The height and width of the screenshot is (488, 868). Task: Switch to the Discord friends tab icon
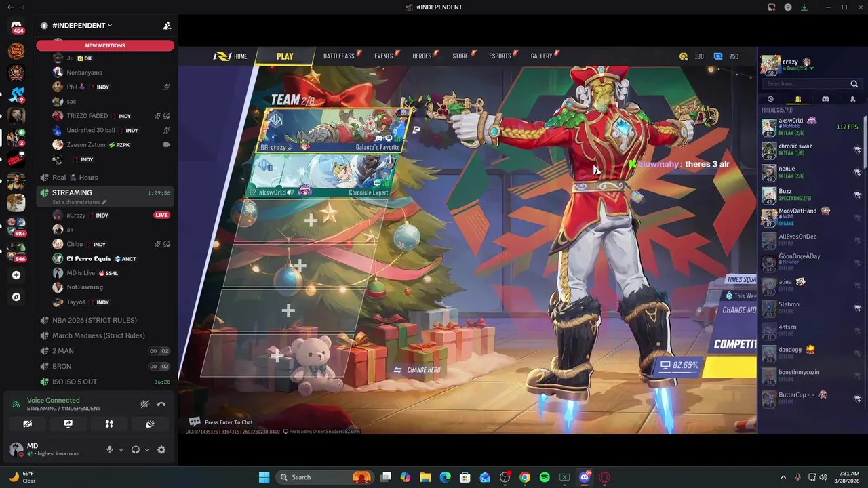tap(825, 99)
